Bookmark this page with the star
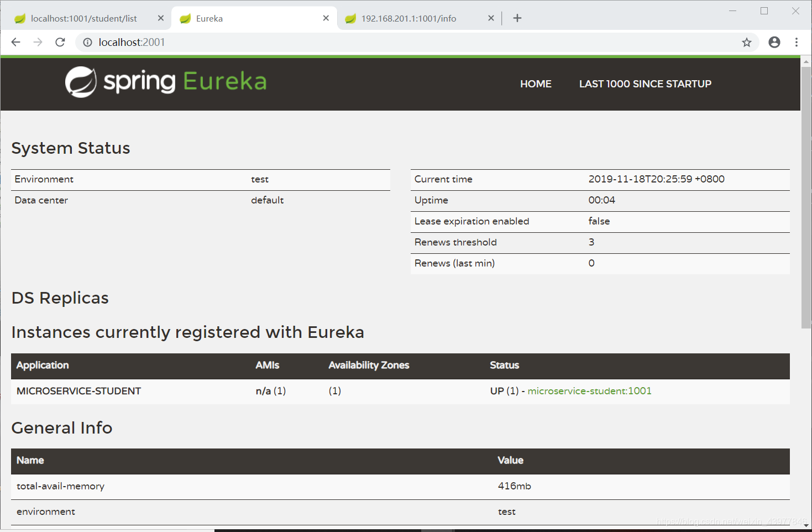Screen dimensions: 812x532 click(x=747, y=42)
